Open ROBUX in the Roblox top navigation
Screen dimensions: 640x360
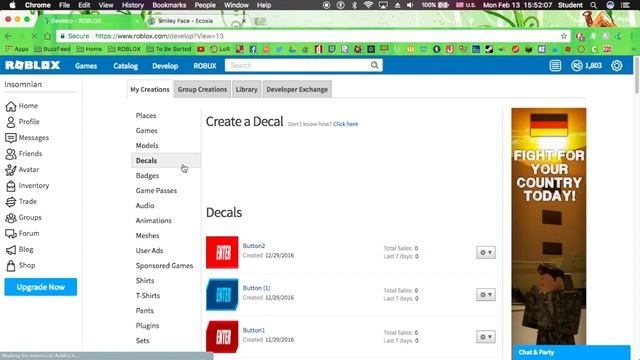point(205,65)
